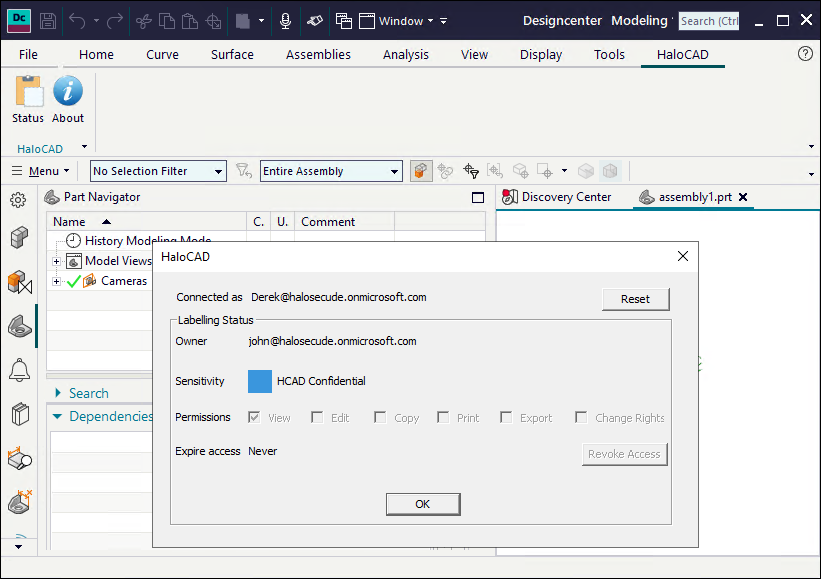Toggle the Edit permission checkbox
The width and height of the screenshot is (821, 579).
pos(317,417)
